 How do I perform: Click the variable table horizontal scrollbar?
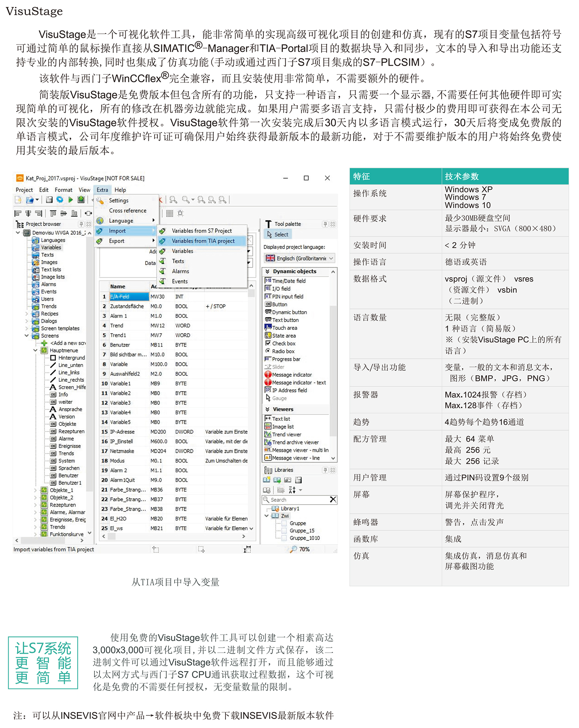[174, 536]
